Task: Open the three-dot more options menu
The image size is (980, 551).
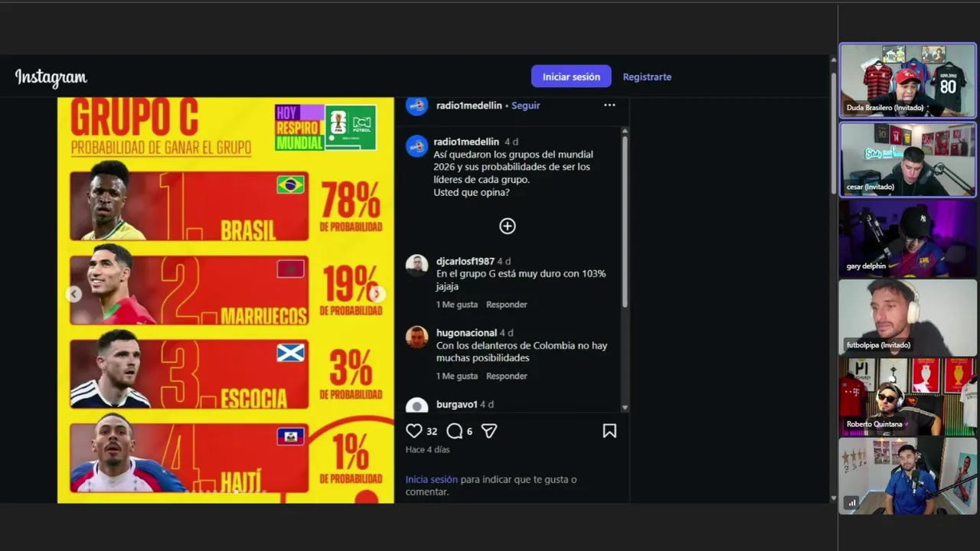Action: point(609,106)
